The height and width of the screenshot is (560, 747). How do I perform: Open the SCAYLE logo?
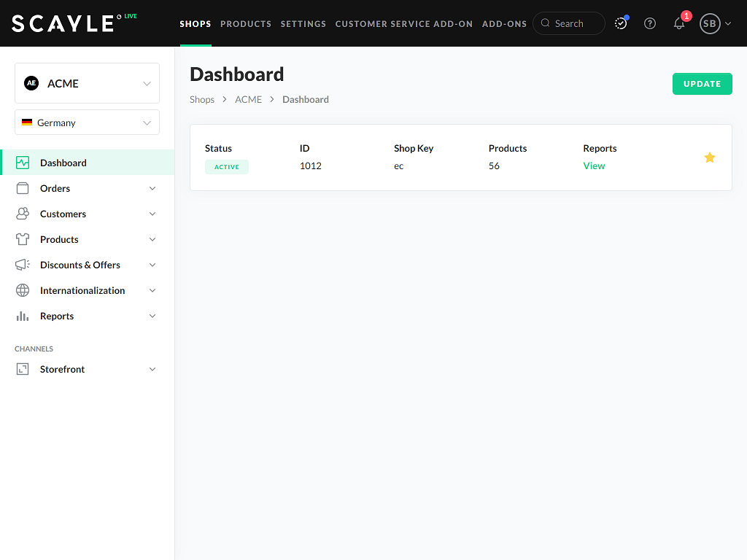point(64,23)
